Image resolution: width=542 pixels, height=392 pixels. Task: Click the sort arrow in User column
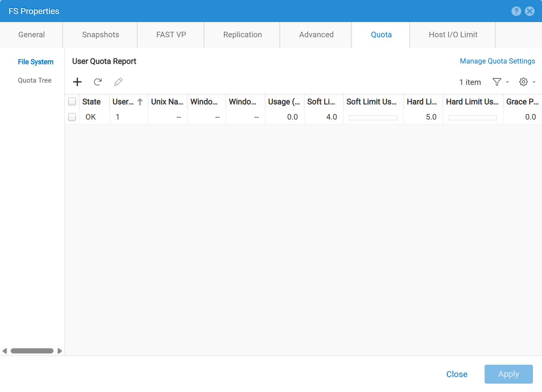[140, 102]
